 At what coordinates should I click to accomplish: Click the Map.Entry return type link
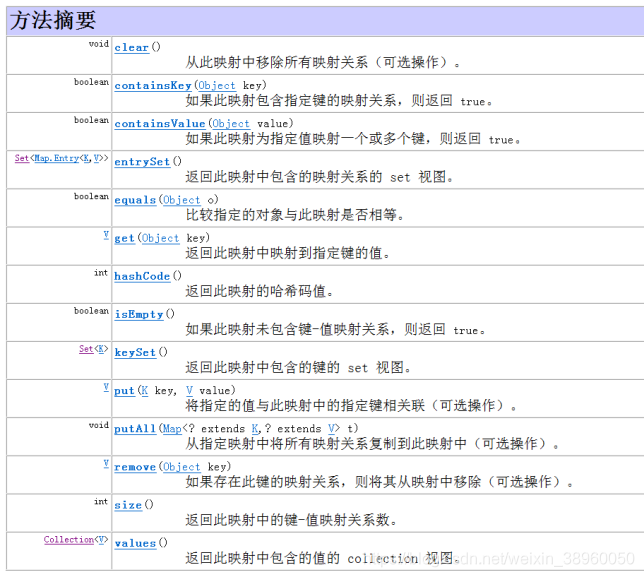pyautogui.click(x=57, y=158)
